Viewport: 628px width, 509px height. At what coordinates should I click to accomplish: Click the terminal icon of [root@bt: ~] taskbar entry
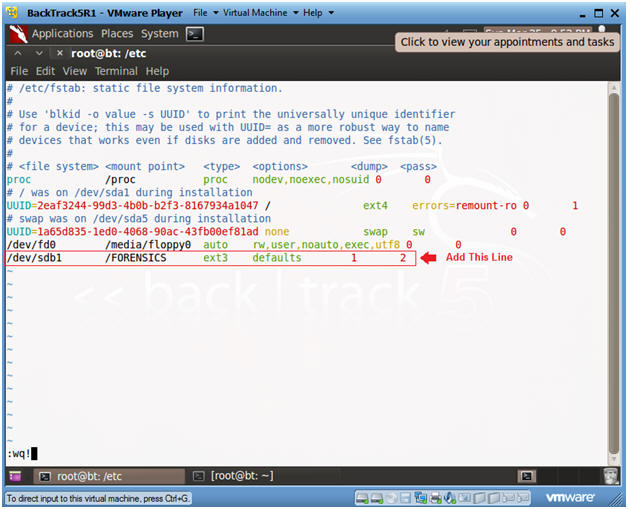198,476
